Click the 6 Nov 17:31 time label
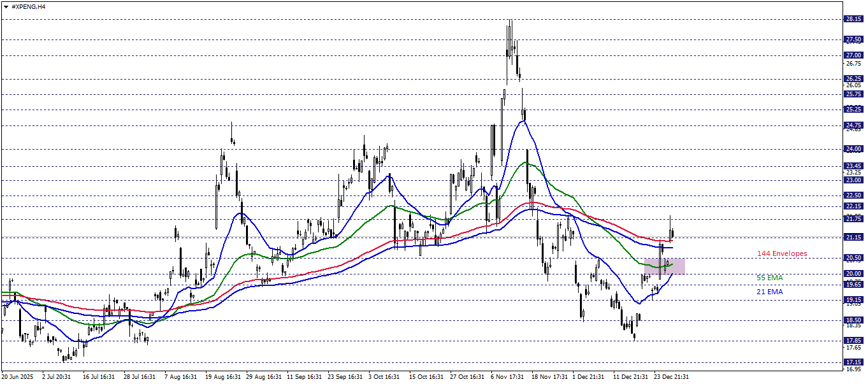Image resolution: width=868 pixels, height=384 pixels. [509, 376]
